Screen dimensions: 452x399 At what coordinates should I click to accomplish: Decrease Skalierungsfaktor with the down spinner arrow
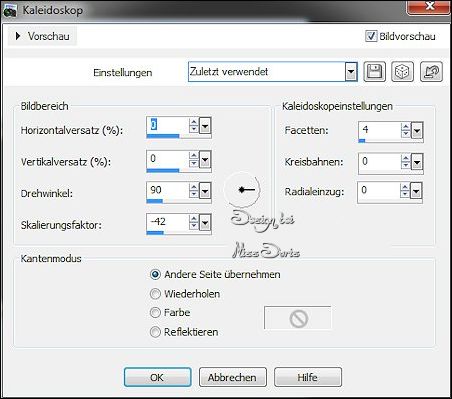[193, 227]
